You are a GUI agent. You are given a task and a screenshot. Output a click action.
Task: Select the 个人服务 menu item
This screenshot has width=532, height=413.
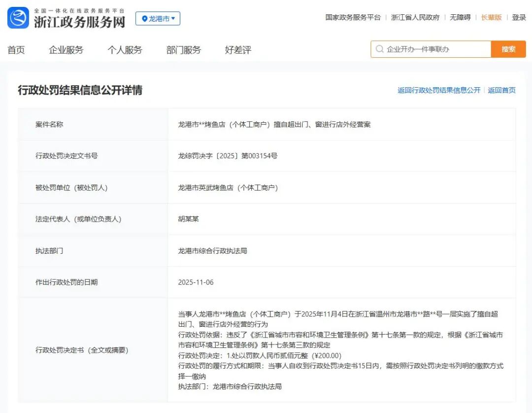coord(125,50)
